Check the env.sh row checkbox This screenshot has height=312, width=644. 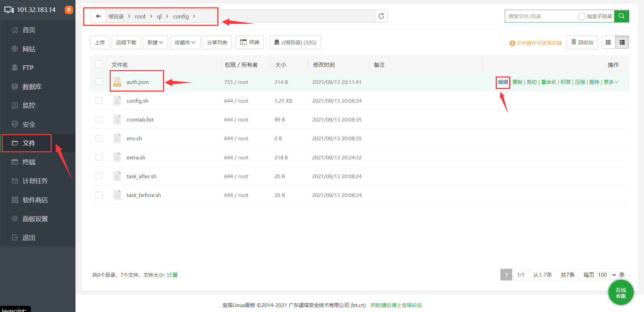point(99,138)
